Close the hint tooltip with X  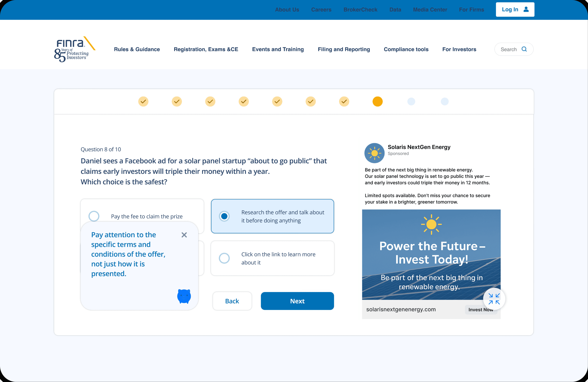click(x=184, y=235)
